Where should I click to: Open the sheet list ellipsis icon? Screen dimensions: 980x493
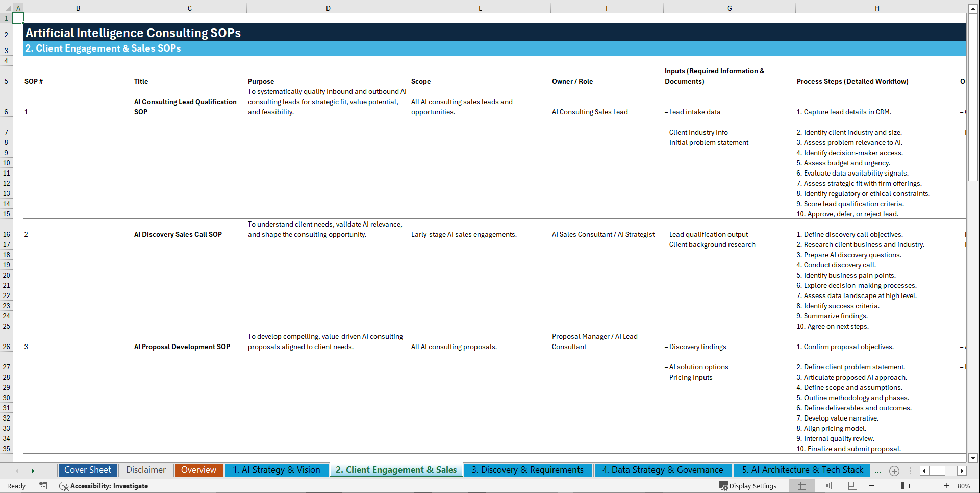[x=878, y=471]
